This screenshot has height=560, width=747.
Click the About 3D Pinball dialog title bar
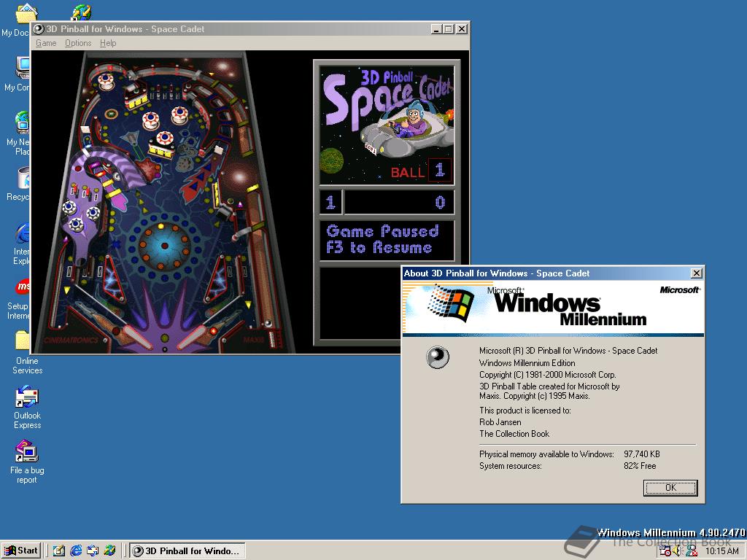546,273
